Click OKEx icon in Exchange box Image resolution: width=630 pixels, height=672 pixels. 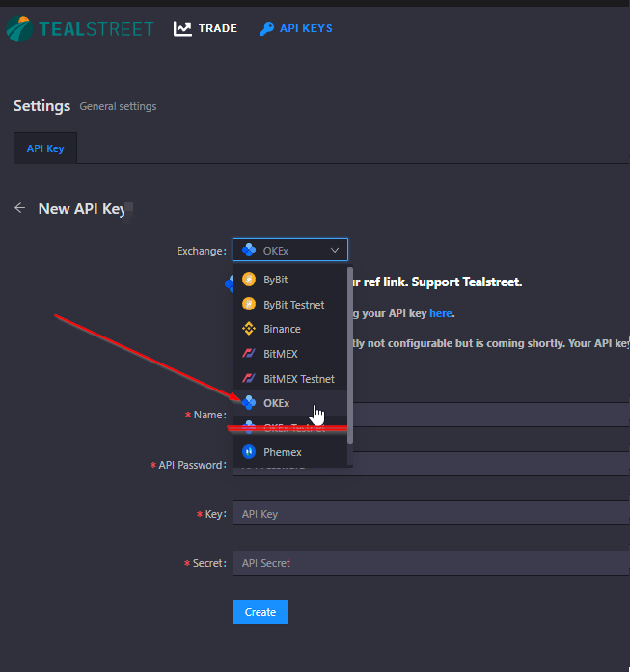(x=249, y=250)
